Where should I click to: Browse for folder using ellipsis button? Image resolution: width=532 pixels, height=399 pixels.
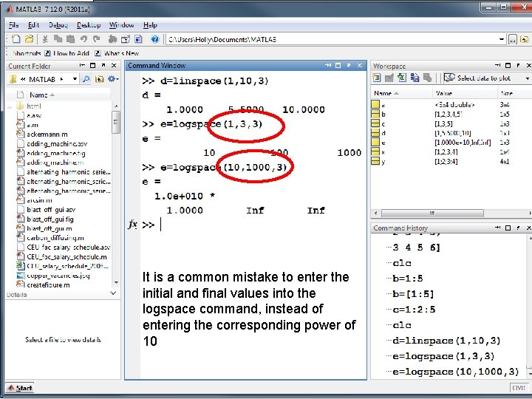(x=513, y=40)
